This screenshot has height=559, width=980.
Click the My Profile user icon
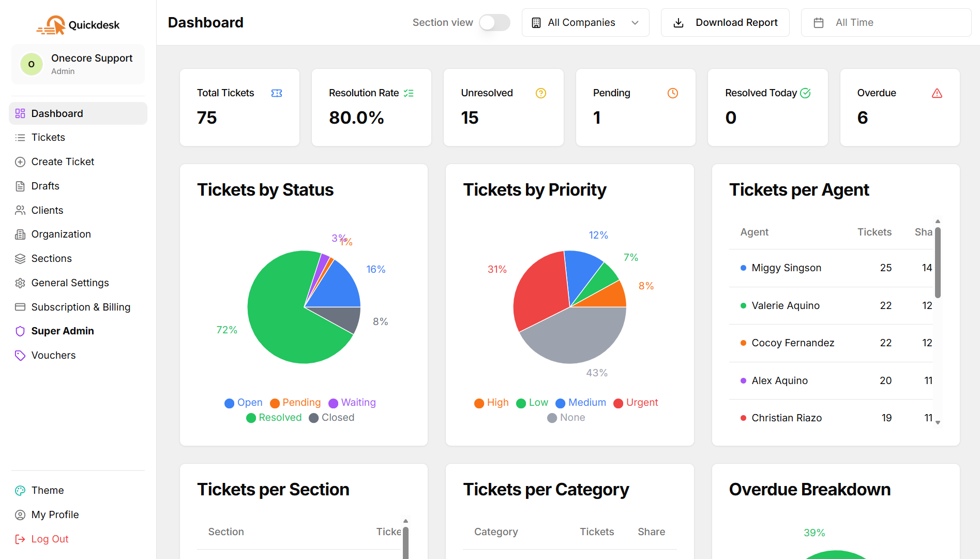coord(20,515)
